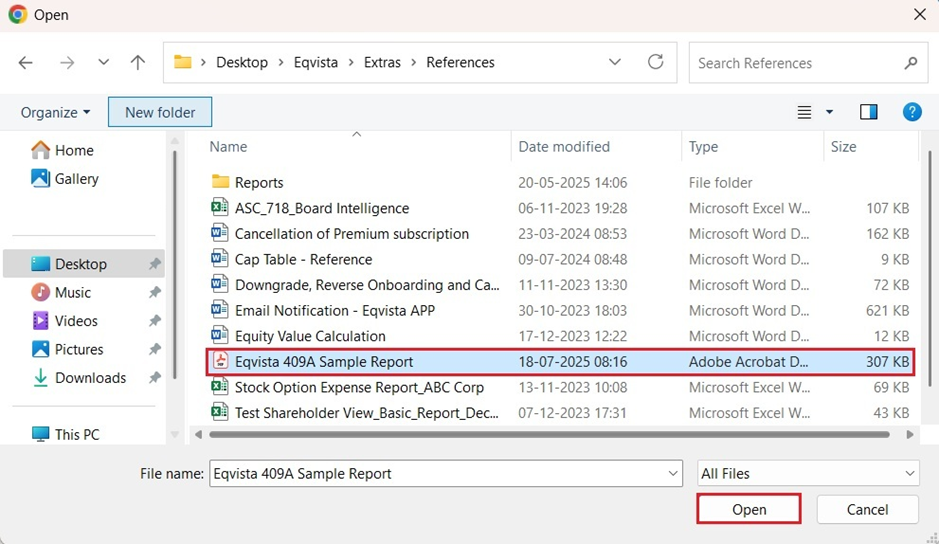939x544 pixels.
Task: Select Downgrade, Reverse Onboarding document
Action: coord(560,285)
